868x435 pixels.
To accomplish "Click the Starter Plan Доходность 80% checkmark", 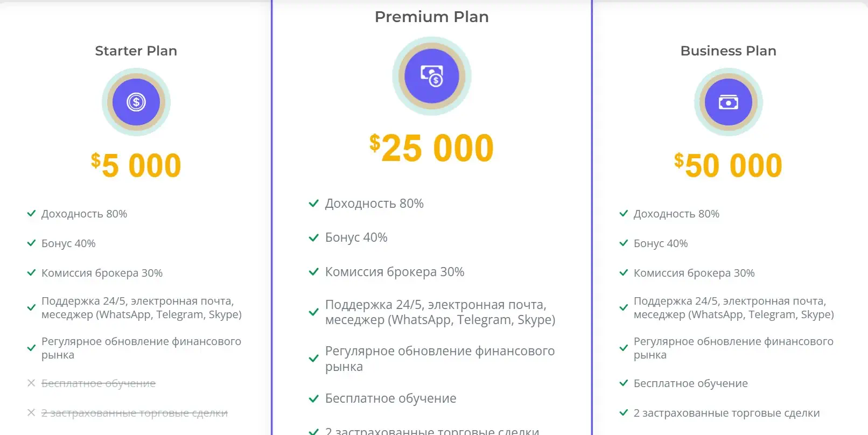I will click(31, 214).
